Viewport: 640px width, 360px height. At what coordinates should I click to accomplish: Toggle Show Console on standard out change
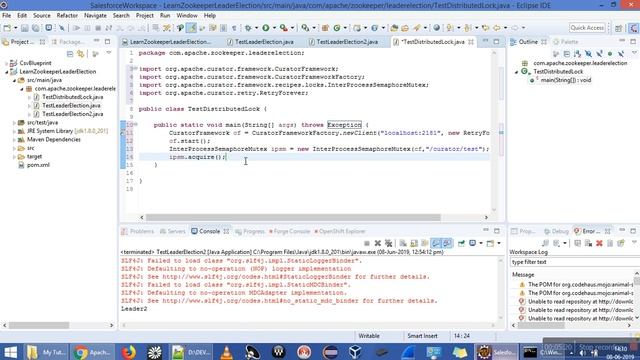436,243
